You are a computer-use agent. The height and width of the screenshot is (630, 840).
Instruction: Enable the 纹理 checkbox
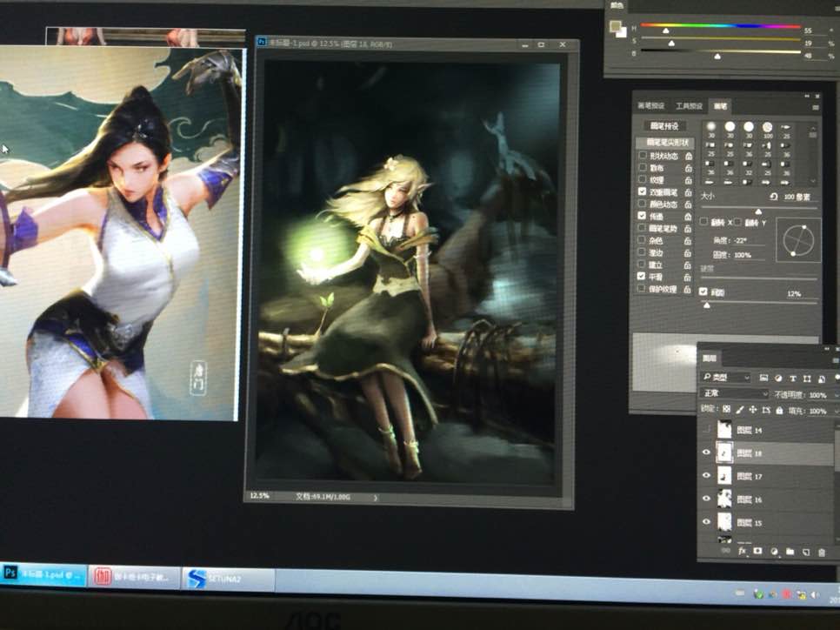[x=643, y=179]
